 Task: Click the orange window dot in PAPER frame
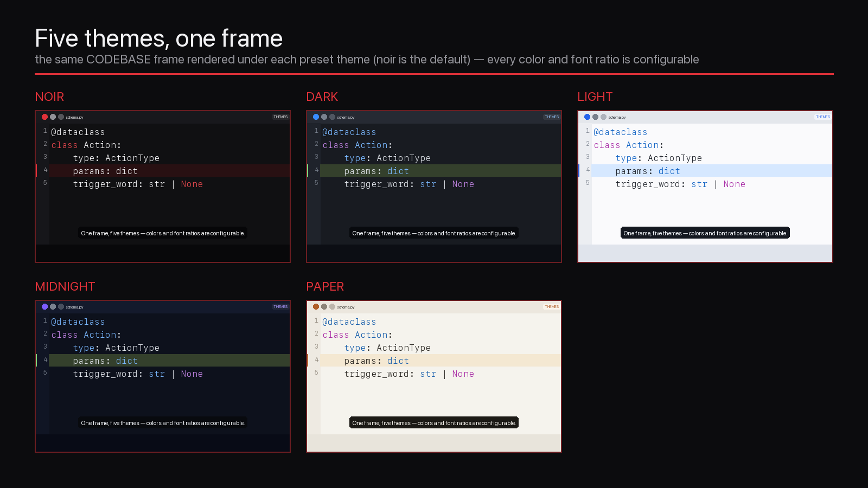point(316,307)
